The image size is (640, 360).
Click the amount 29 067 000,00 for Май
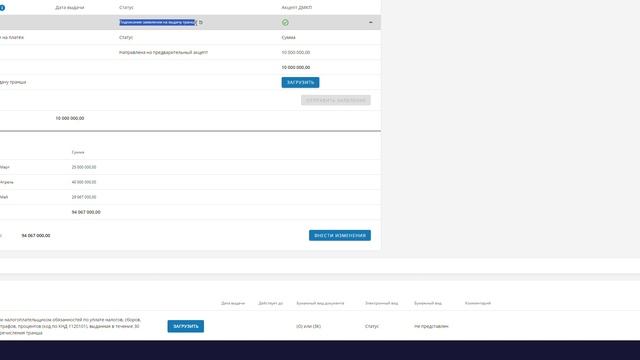click(84, 197)
